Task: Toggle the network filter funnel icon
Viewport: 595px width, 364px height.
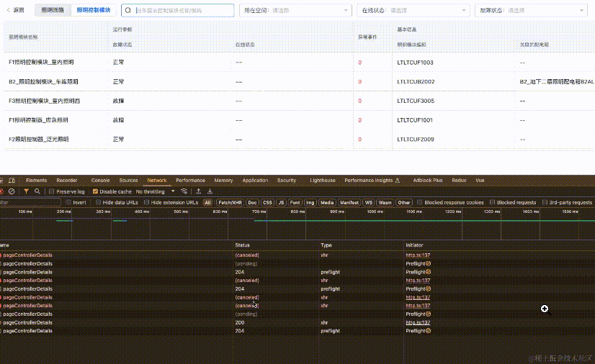Action: click(x=26, y=191)
